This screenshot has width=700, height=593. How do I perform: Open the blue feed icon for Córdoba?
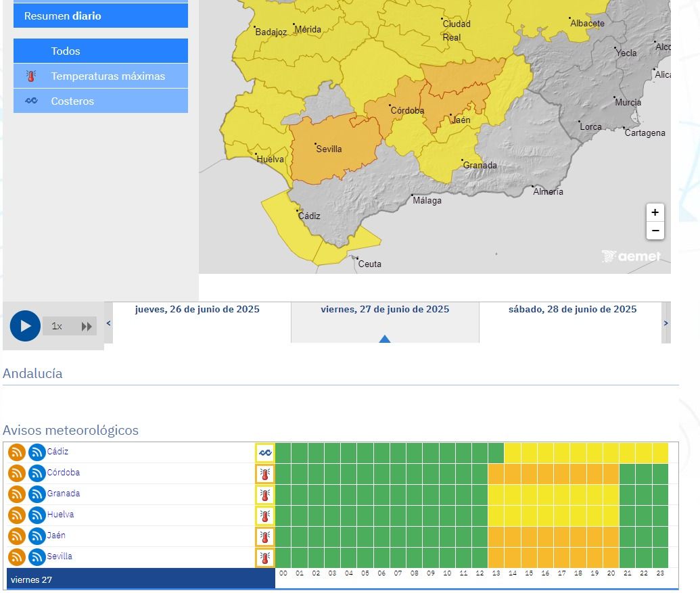[37, 473]
